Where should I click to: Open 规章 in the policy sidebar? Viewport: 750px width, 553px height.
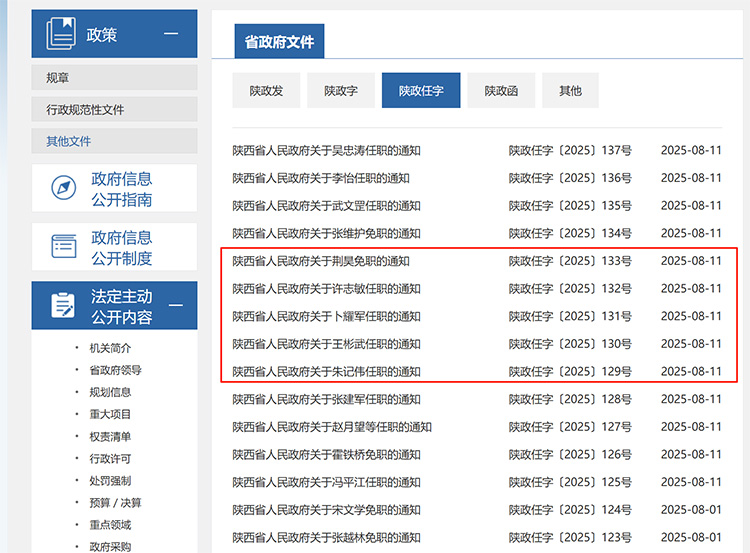tap(58, 78)
